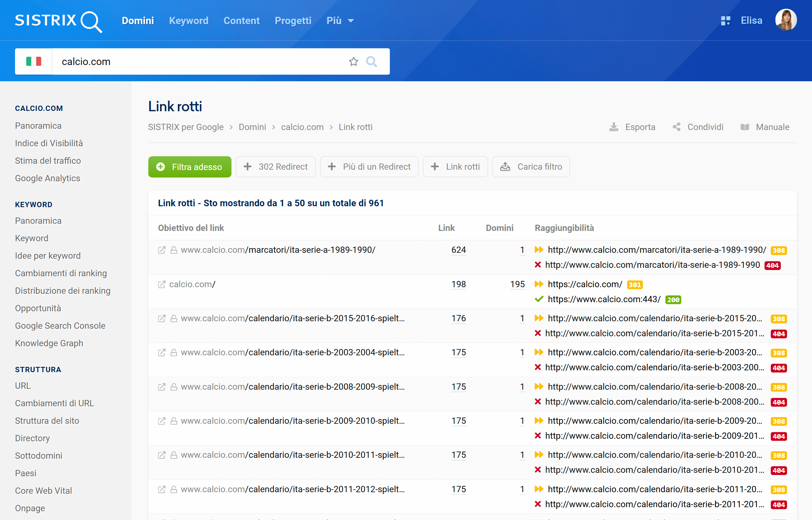Screen dimensions: 812x520
Task: Open the Italian flag country selector
Action: [33, 62]
